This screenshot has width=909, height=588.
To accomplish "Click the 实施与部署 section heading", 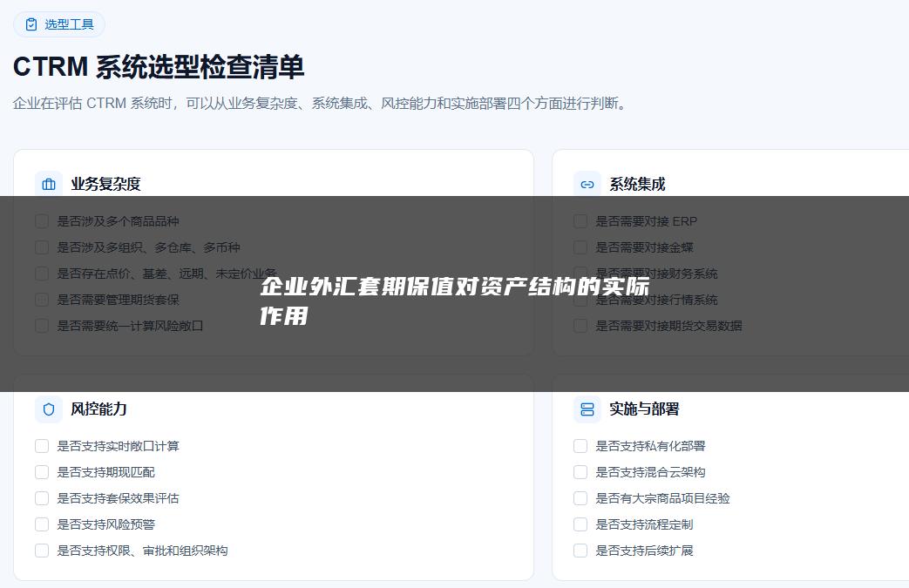I will point(644,409).
